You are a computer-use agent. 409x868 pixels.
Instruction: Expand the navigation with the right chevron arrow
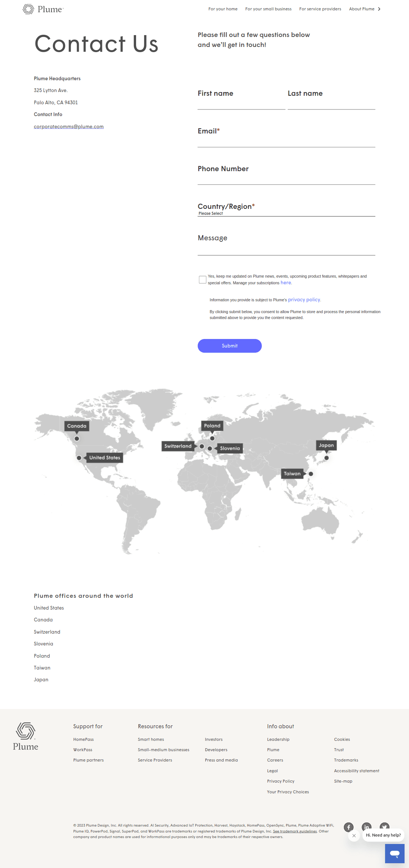[379, 9]
